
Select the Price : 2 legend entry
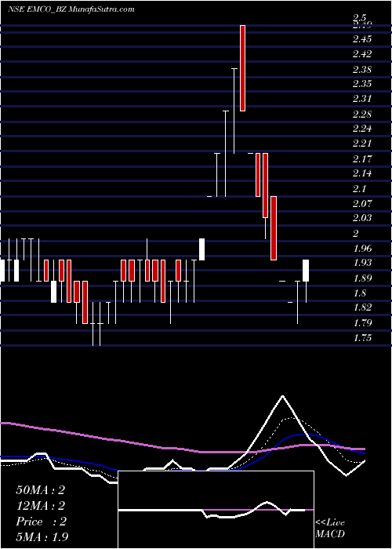pyautogui.click(x=41, y=522)
